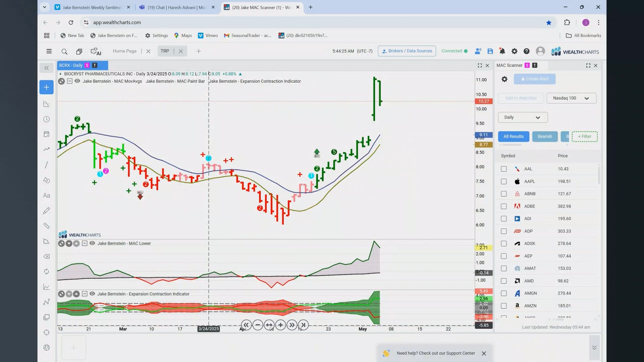644x362 pixels.
Task: Zoom in chart with plus control
Action: point(280,325)
